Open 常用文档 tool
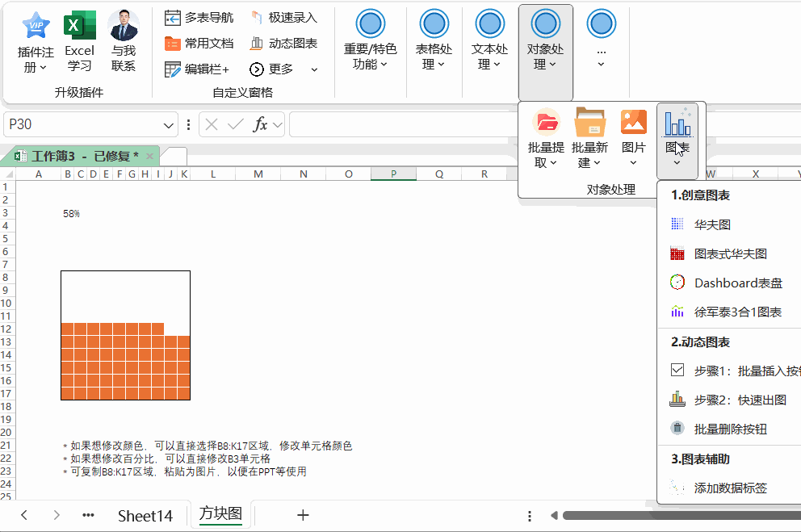 coord(199,44)
